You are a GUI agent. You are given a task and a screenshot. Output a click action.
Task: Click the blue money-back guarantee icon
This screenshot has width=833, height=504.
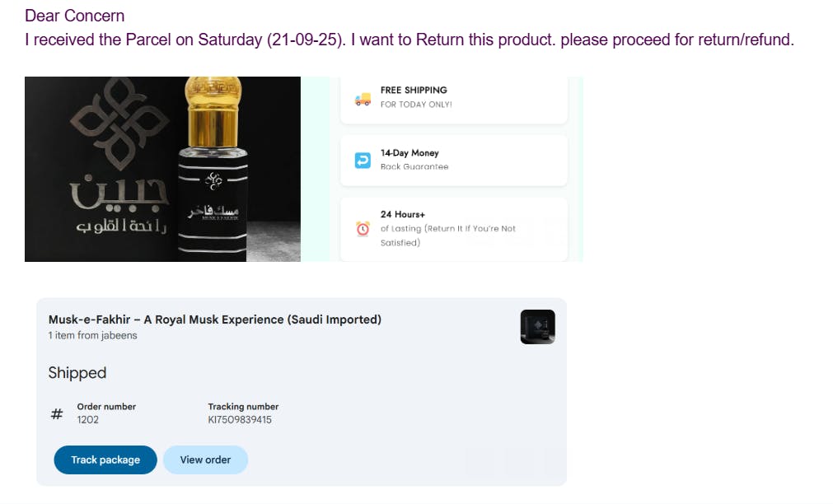363,161
